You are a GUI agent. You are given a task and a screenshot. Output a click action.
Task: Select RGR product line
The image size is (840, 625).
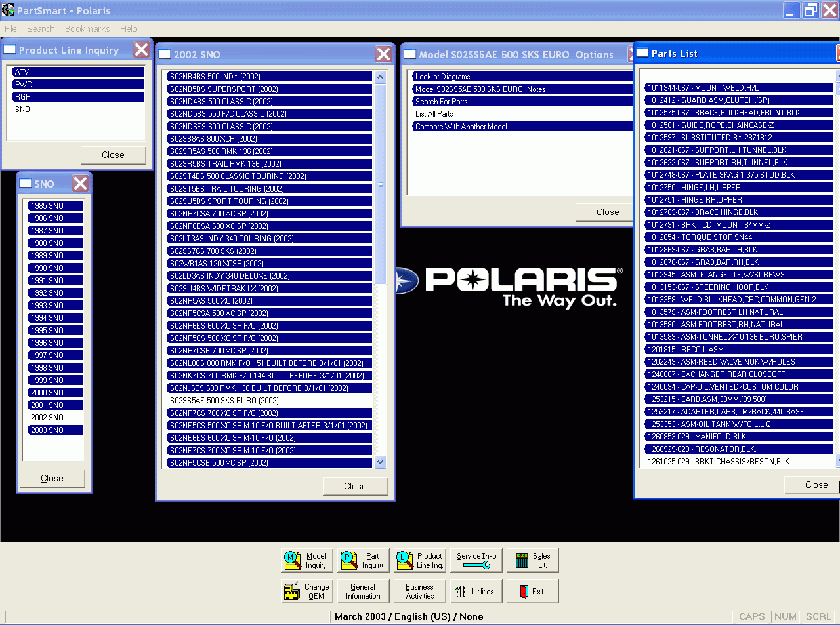pyautogui.click(x=78, y=97)
